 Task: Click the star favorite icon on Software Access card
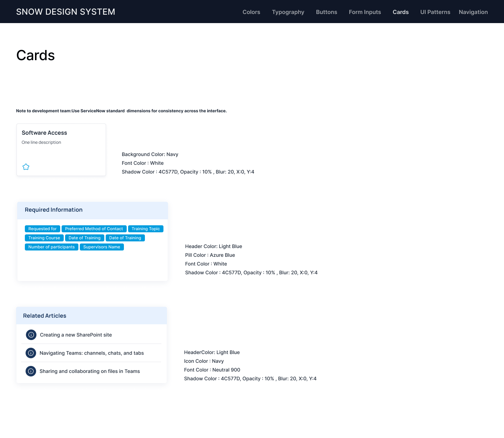26,167
